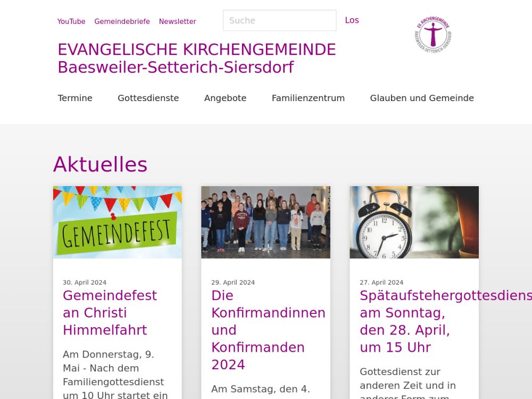This screenshot has width=532, height=399.
Task: Open the Gemeindebriefe link
Action: click(x=122, y=21)
